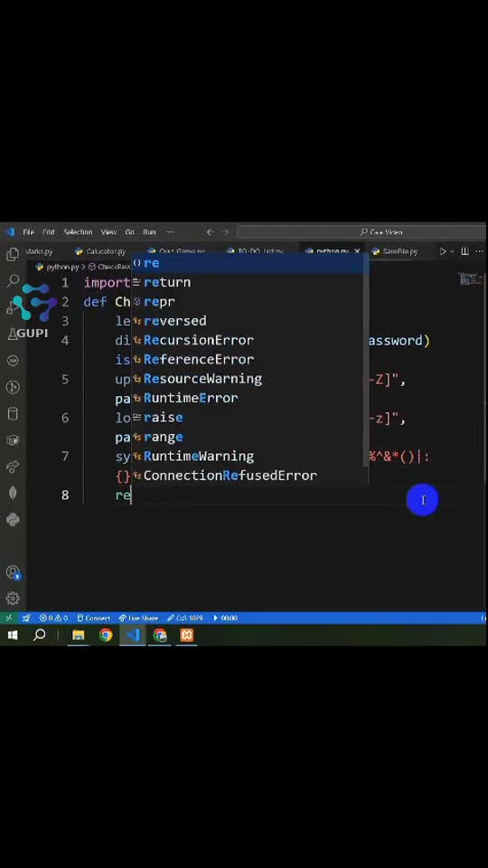Open the Python extension icon in activity bar

tap(12, 519)
